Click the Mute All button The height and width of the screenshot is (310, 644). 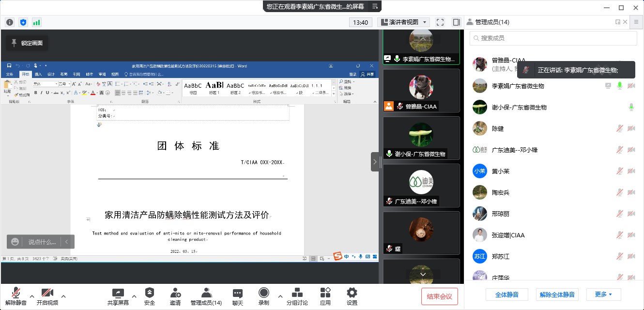click(506, 294)
